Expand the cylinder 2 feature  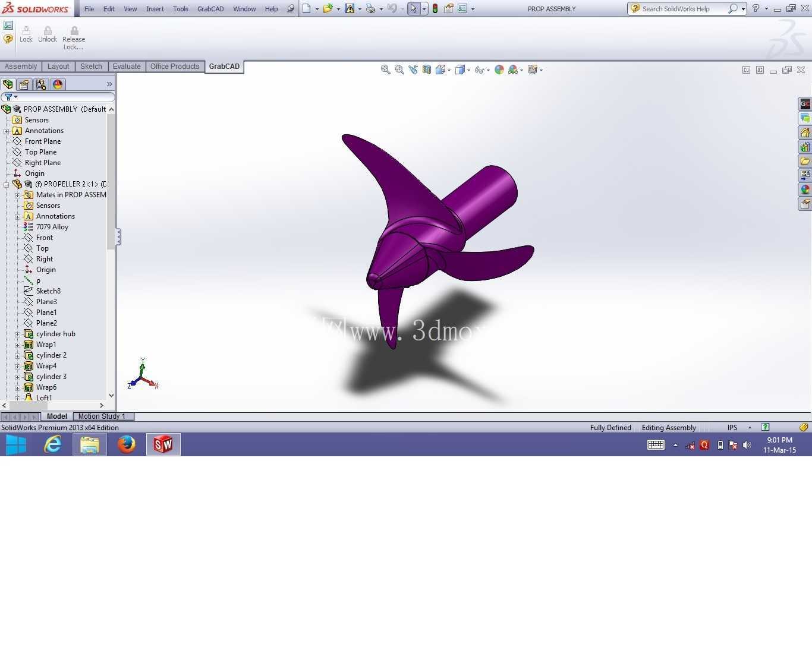18,355
